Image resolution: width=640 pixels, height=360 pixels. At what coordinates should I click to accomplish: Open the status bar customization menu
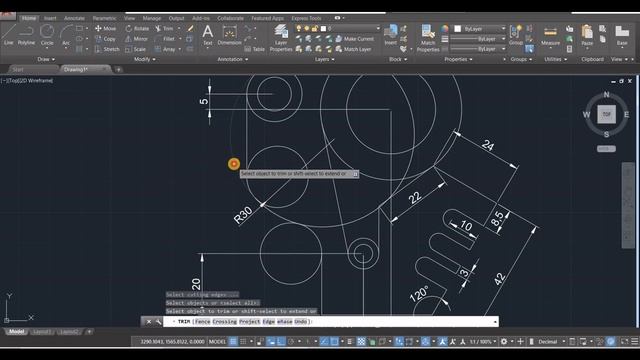point(634,341)
